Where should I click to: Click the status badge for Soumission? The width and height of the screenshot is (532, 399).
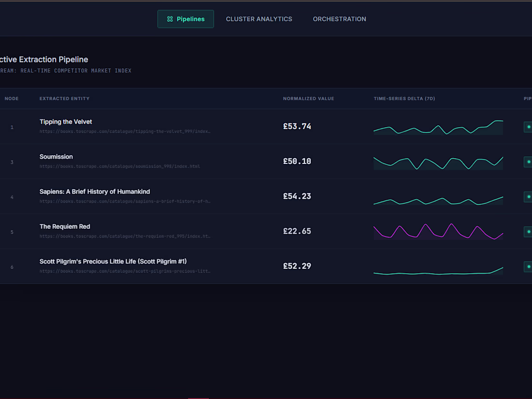528,162
